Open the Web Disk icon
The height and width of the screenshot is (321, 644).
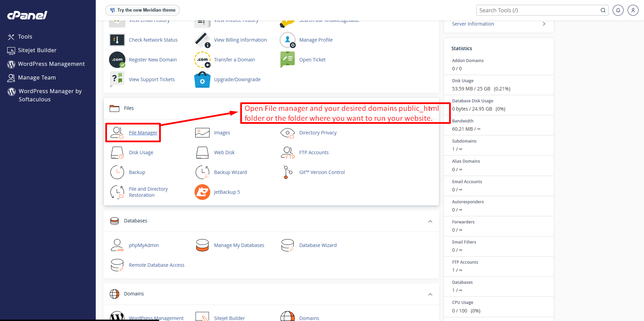coord(202,152)
